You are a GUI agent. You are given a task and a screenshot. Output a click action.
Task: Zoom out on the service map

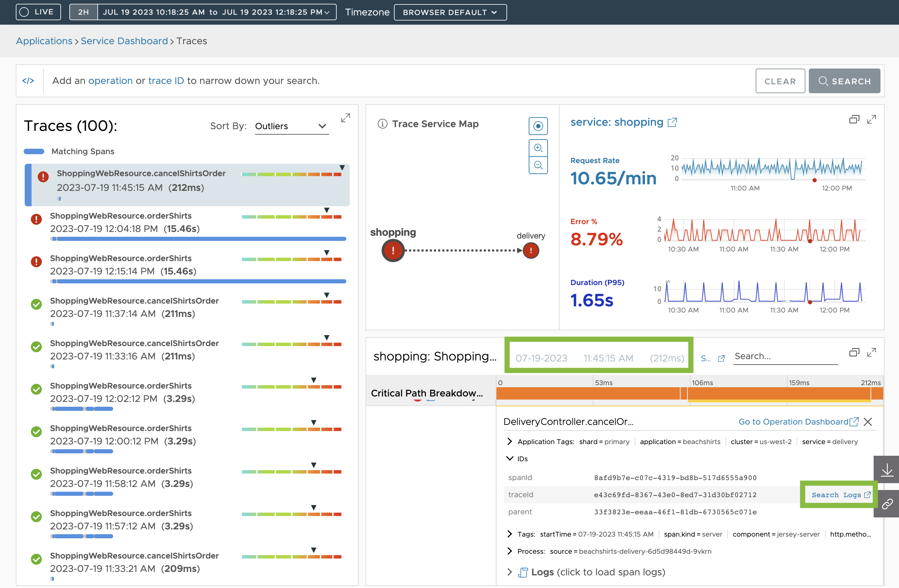coord(538,165)
